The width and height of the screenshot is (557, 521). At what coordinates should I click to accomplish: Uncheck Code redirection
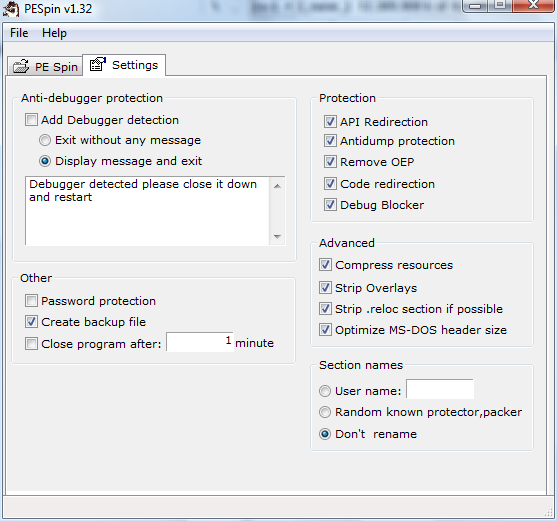(x=330, y=184)
